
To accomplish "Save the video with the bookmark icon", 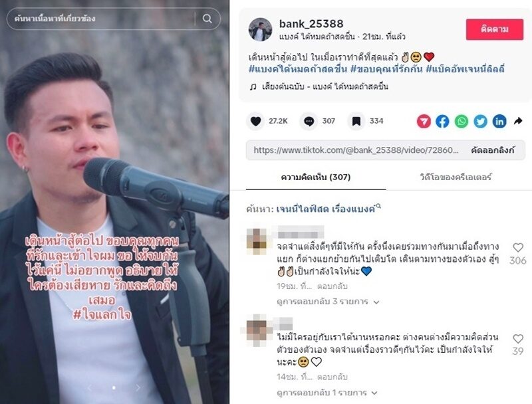I will [x=356, y=121].
